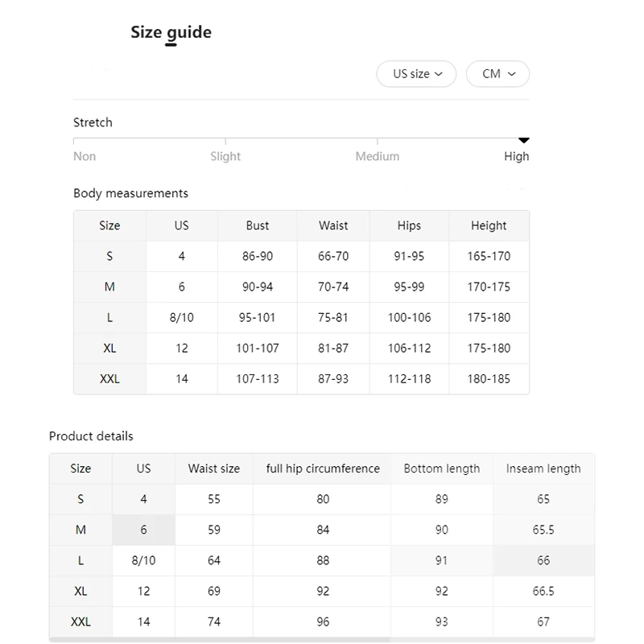Click the Waist size column header
Screen dimensions: 644x644
tap(214, 469)
